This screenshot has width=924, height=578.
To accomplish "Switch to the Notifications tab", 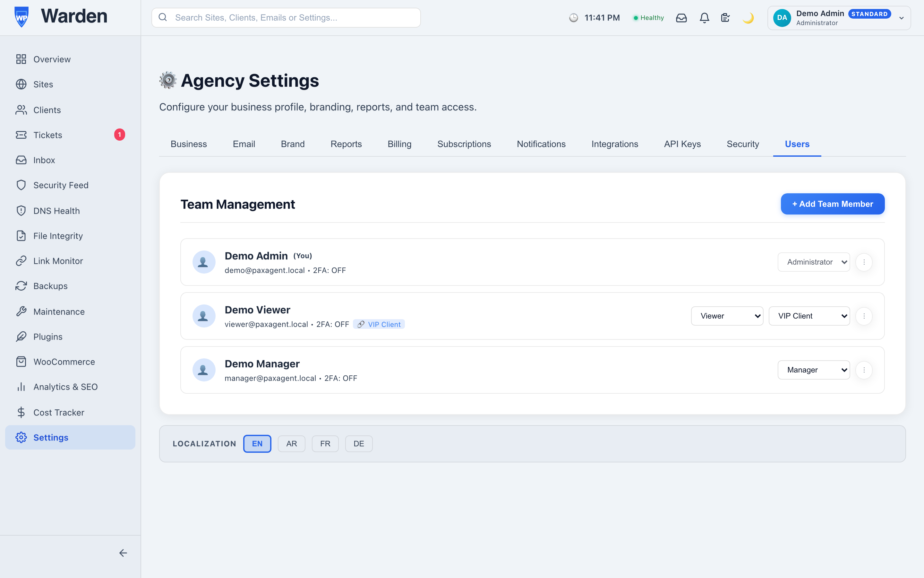I will 541,144.
